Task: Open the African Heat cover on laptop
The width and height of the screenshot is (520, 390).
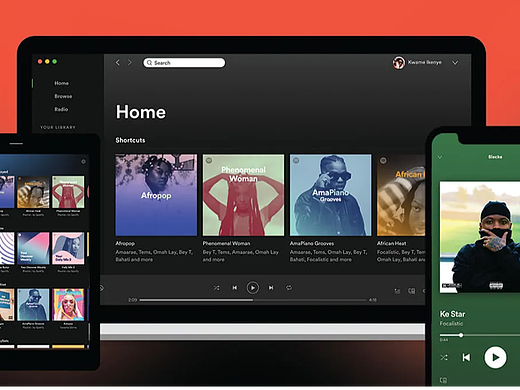Action: (401, 195)
